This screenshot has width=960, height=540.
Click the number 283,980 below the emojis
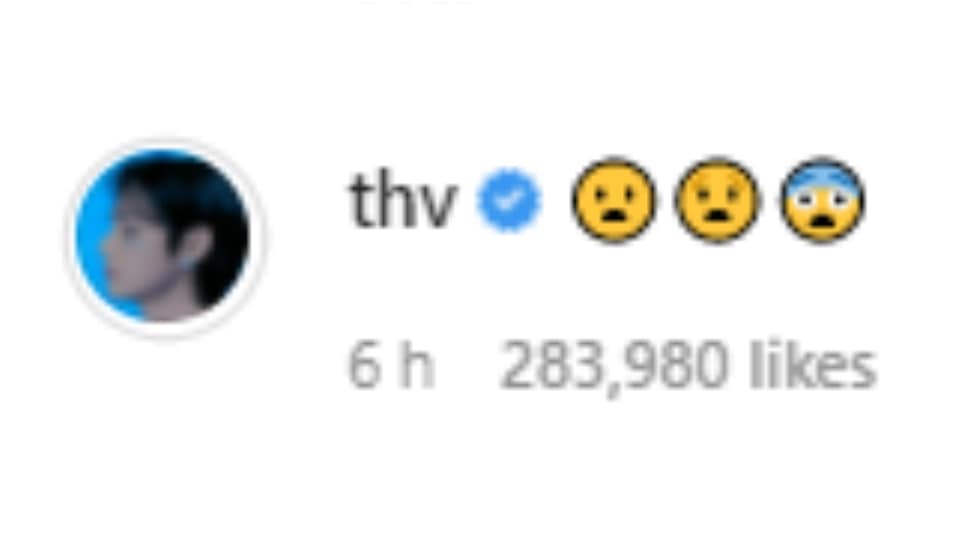coord(613,367)
